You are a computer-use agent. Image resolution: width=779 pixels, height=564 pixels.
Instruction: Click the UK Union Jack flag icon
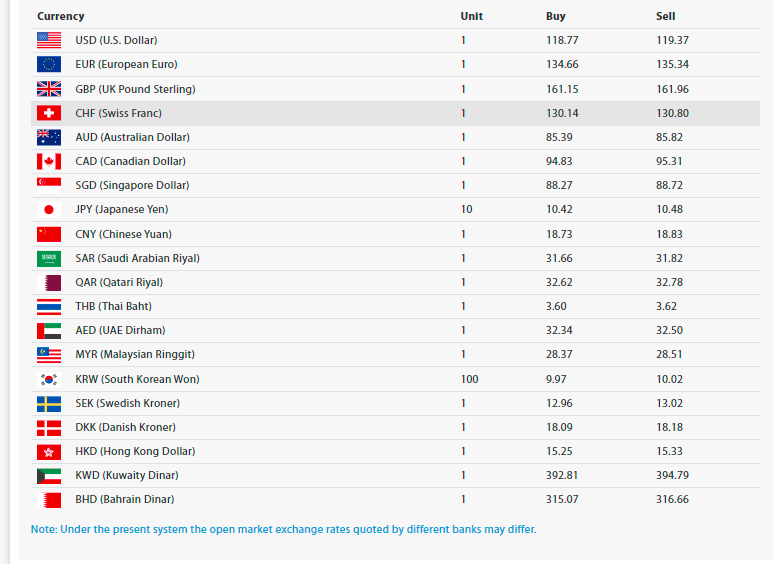coord(49,89)
